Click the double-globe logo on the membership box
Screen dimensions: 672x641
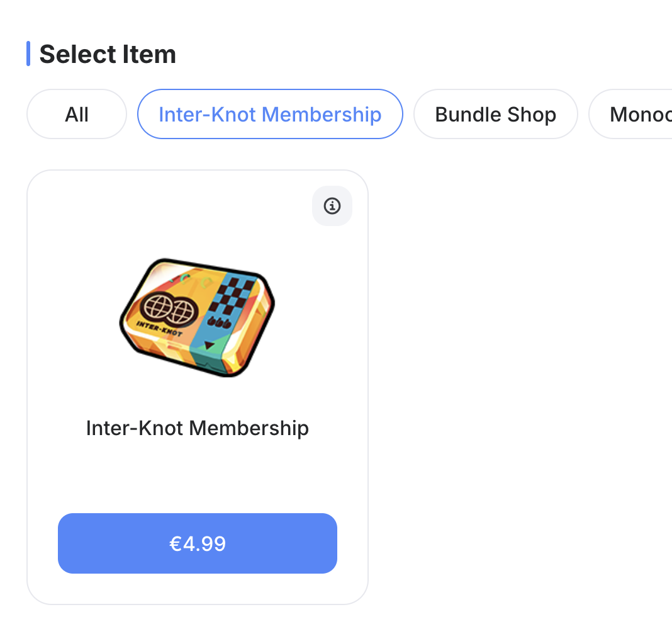click(x=169, y=309)
